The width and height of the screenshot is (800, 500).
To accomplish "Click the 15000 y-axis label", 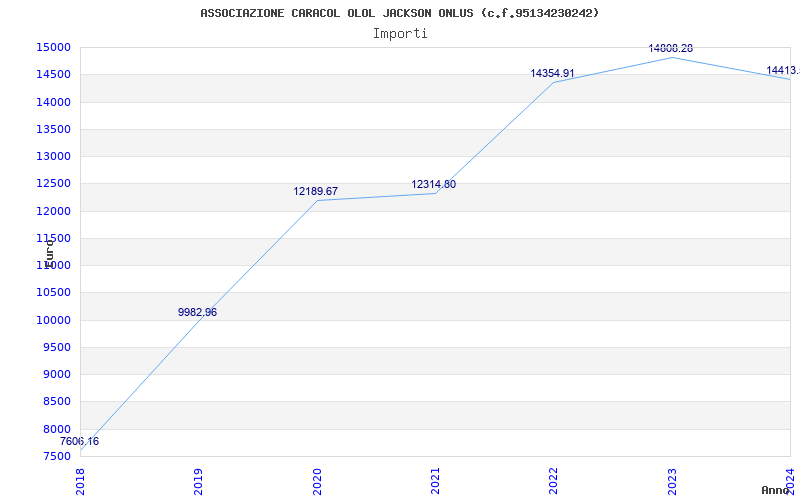I will click(x=53, y=47).
